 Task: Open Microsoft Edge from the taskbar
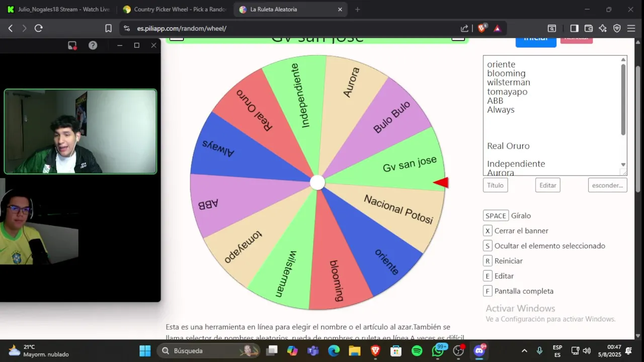click(x=334, y=350)
